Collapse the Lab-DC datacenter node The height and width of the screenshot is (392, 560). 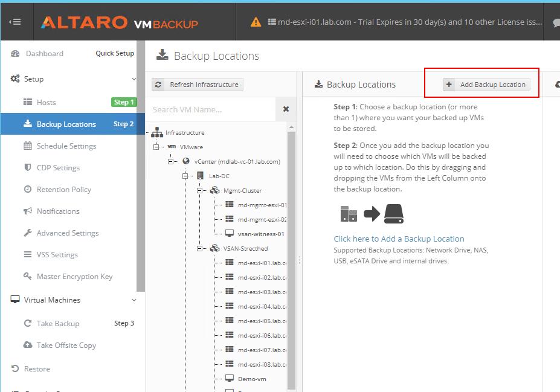pyautogui.click(x=185, y=176)
